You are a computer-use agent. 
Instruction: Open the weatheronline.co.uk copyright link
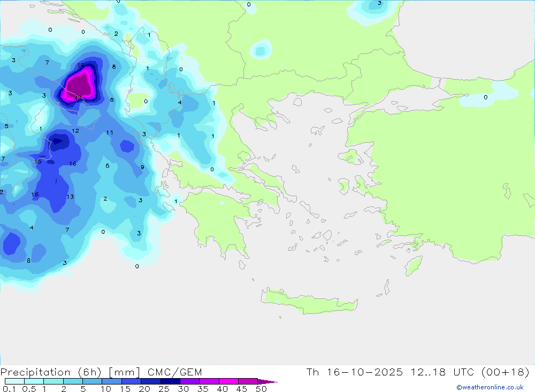click(490, 387)
